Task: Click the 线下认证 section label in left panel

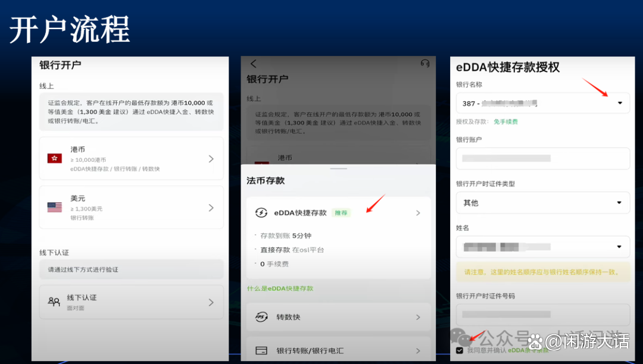Action: (54, 253)
